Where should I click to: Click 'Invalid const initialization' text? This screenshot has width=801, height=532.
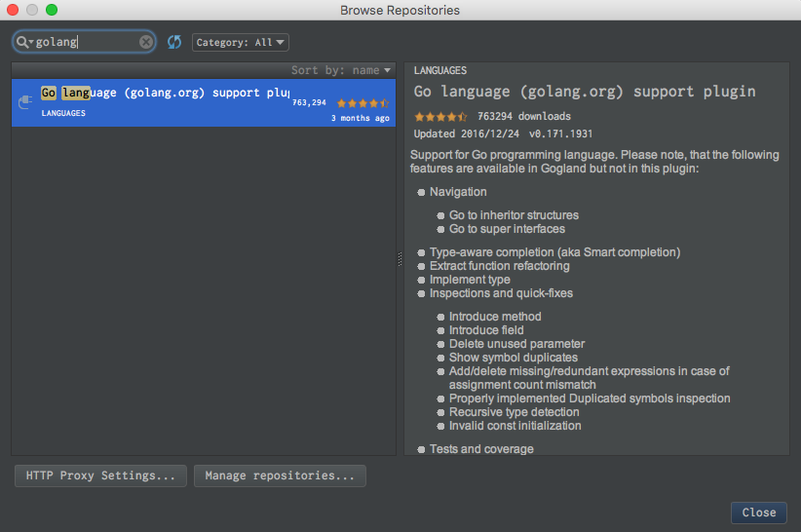[515, 426]
